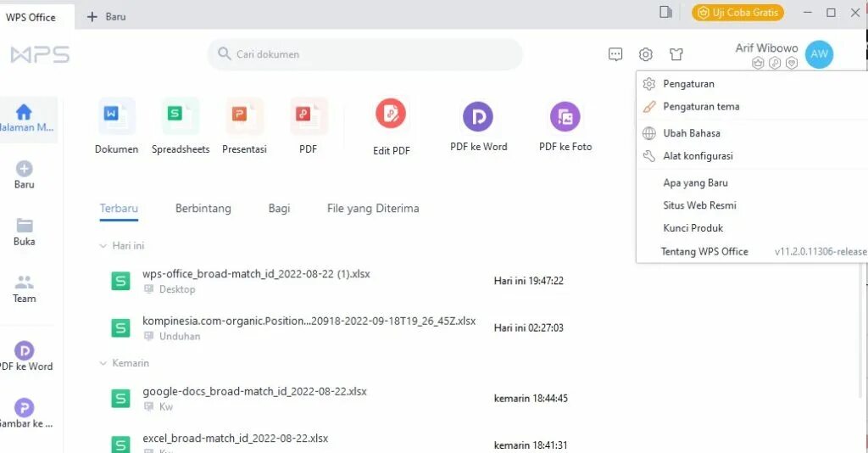868x453 pixels.
Task: Open wps-office_broad-match_id_2022-08-22 (1).xlsx
Action: (x=256, y=274)
